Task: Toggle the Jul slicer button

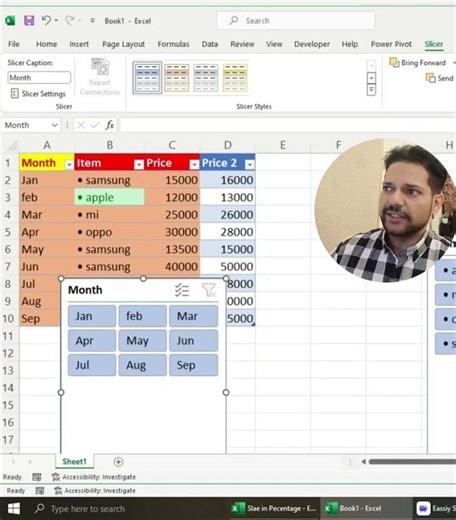Action: point(92,365)
